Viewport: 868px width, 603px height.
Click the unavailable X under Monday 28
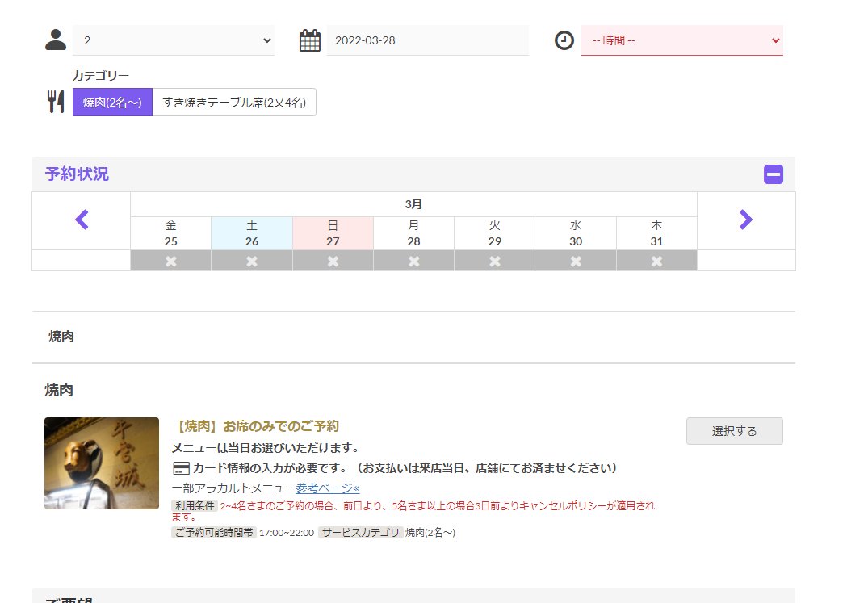point(414,261)
